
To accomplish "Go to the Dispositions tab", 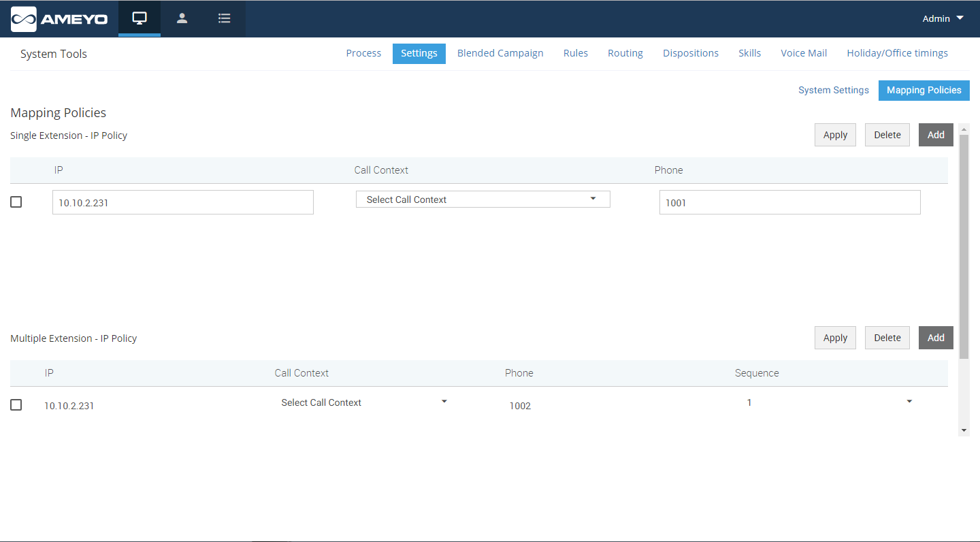I will coord(691,53).
